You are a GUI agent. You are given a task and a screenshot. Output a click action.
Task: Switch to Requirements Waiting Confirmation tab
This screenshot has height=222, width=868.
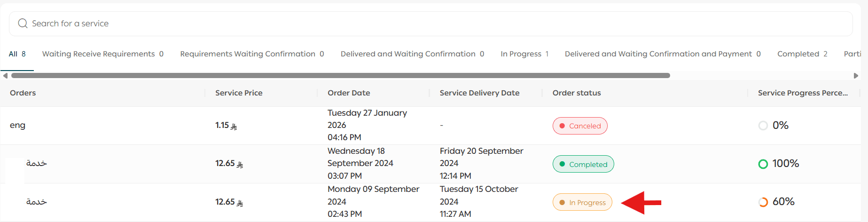coord(252,54)
